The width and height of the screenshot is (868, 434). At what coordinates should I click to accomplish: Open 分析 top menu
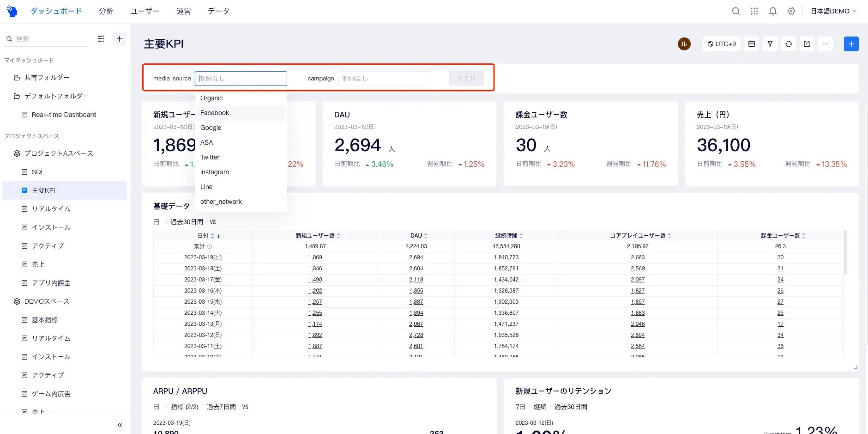click(x=106, y=11)
